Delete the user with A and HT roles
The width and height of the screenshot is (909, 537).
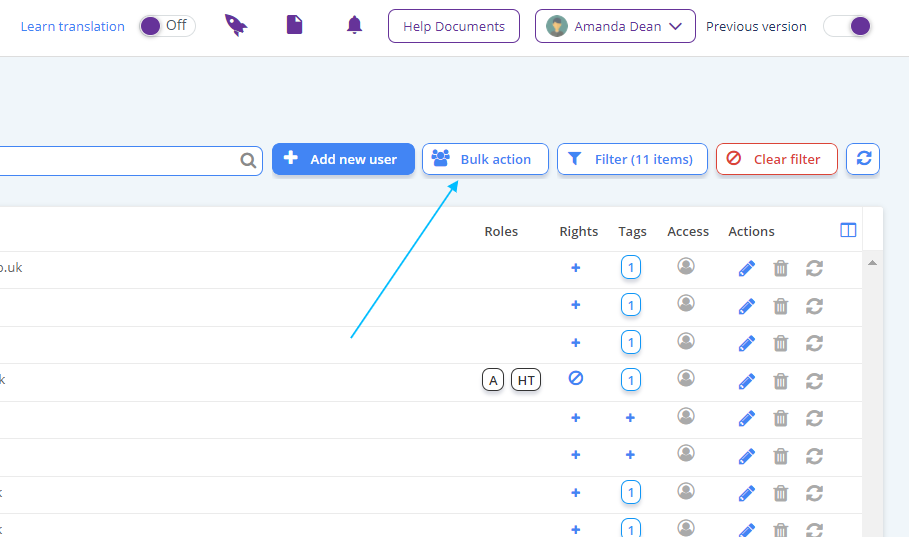point(781,382)
